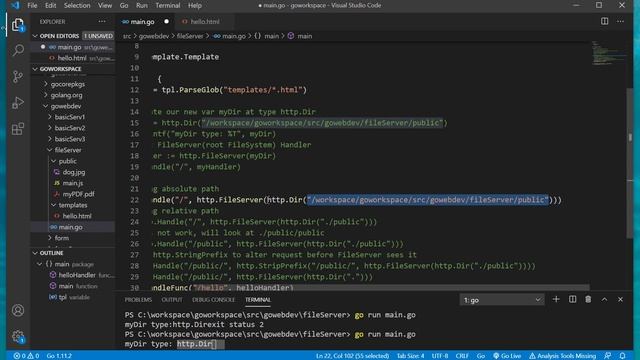Click the errors and warnings status icon
The width and height of the screenshot is (640, 360).
tap(26, 356)
